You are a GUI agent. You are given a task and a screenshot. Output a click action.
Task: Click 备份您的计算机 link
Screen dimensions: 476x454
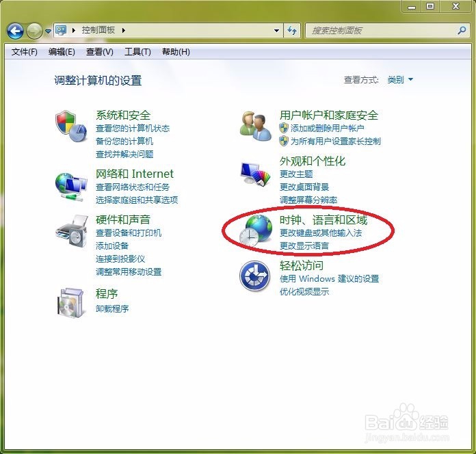click(124, 141)
